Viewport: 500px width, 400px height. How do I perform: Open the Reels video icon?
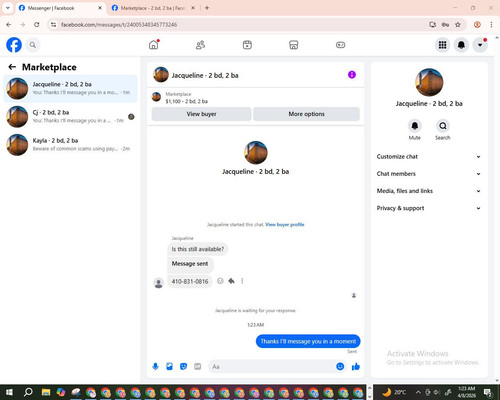click(247, 45)
